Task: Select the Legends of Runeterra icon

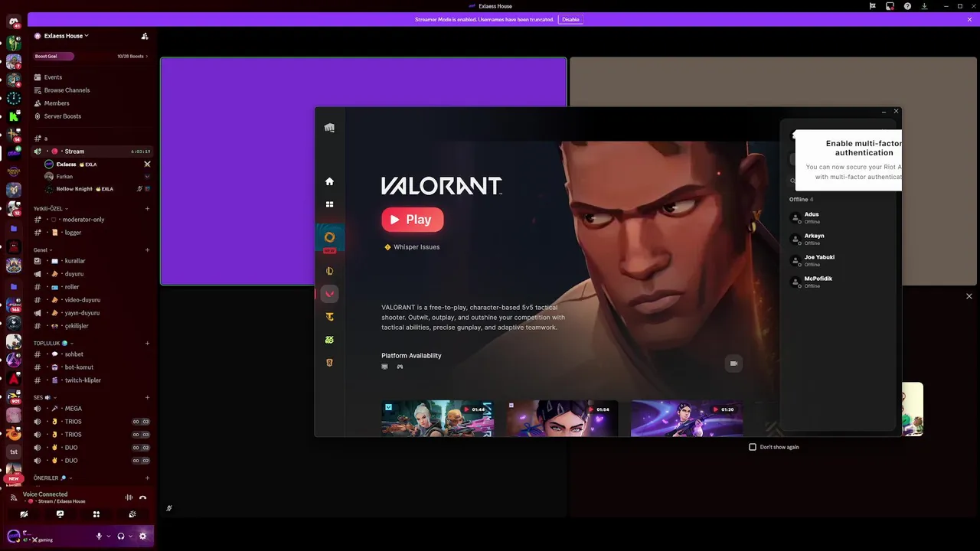Action: click(x=329, y=363)
